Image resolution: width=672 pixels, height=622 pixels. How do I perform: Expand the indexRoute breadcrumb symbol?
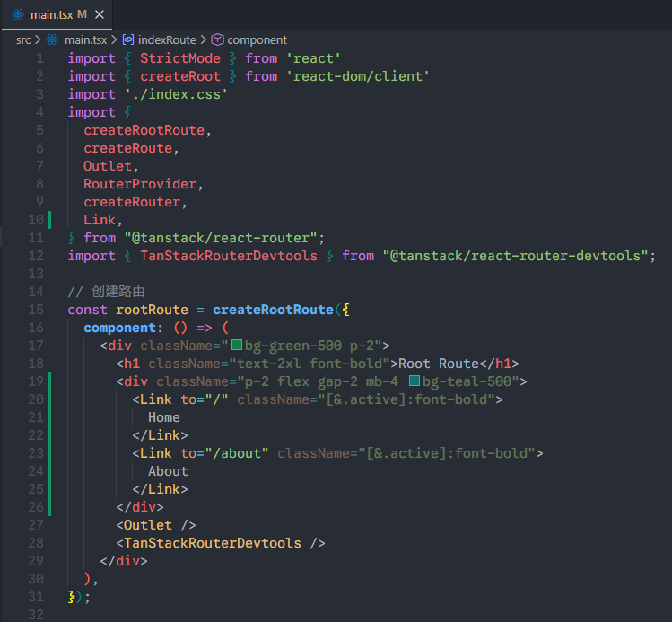(x=166, y=39)
